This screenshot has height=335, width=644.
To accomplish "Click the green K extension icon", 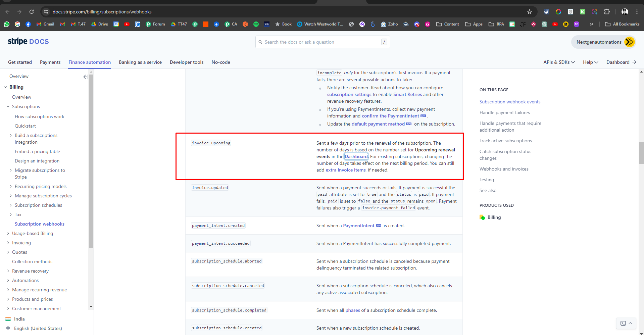I will point(583,12).
